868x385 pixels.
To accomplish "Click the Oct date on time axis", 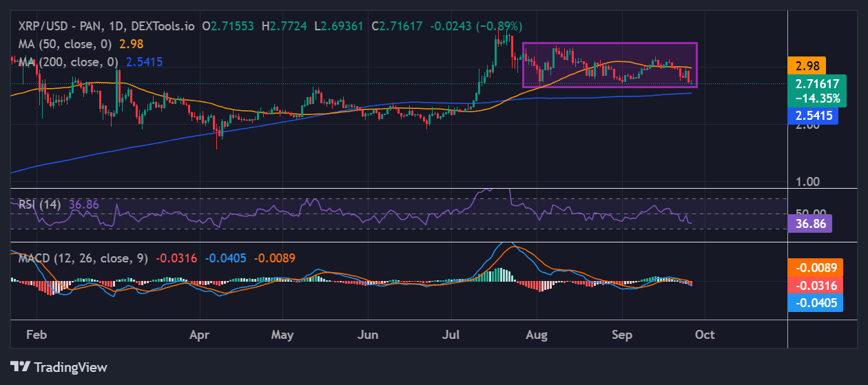I will click(705, 335).
